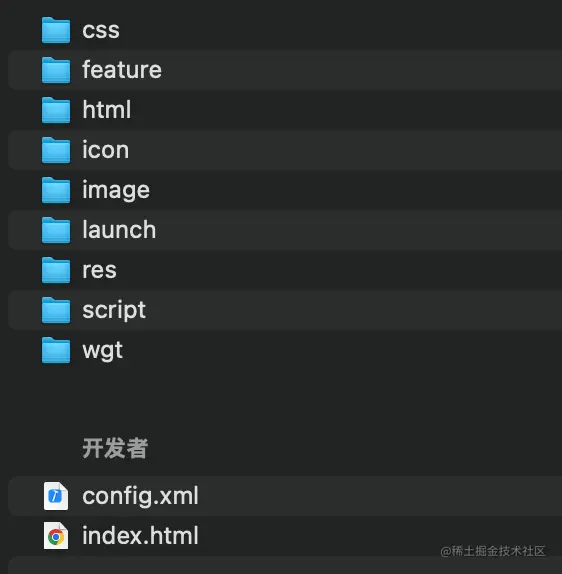Click the feature folder name
Viewport: 562px width, 574px height.
[x=122, y=69]
